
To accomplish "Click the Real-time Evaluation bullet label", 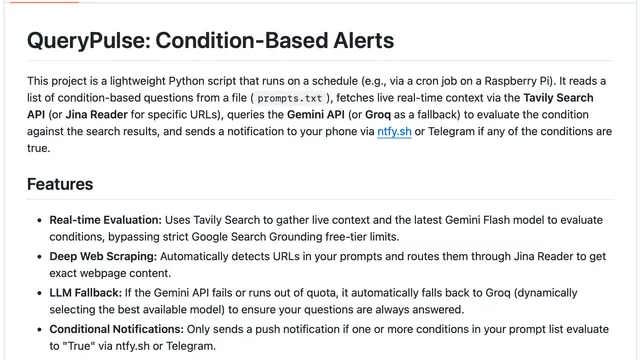I will click(x=106, y=220).
